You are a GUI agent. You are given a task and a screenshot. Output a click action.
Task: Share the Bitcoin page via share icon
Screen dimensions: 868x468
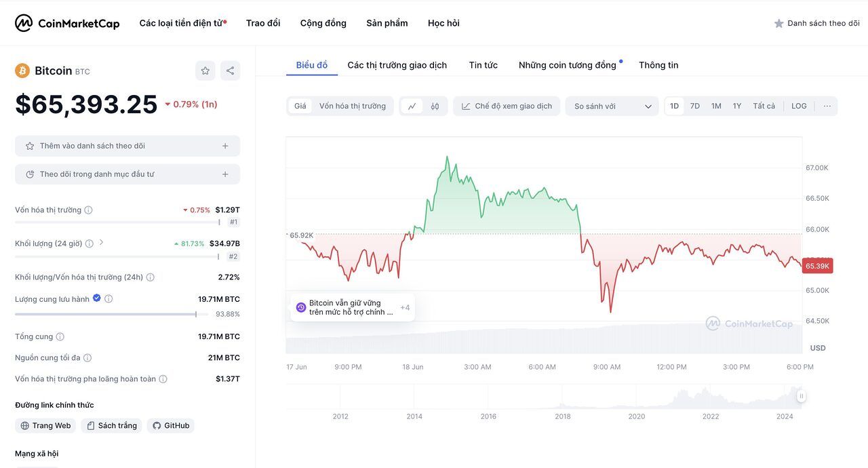pos(230,71)
